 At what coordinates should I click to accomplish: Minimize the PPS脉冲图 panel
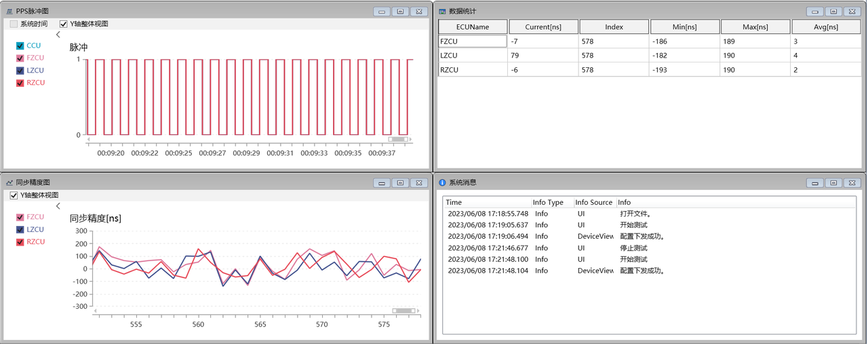pyautogui.click(x=382, y=12)
